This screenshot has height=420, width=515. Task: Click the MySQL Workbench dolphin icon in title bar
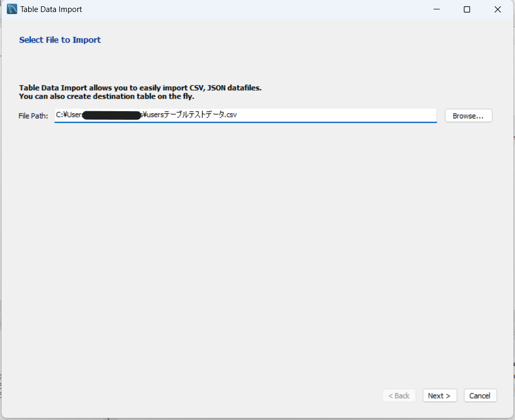12,9
